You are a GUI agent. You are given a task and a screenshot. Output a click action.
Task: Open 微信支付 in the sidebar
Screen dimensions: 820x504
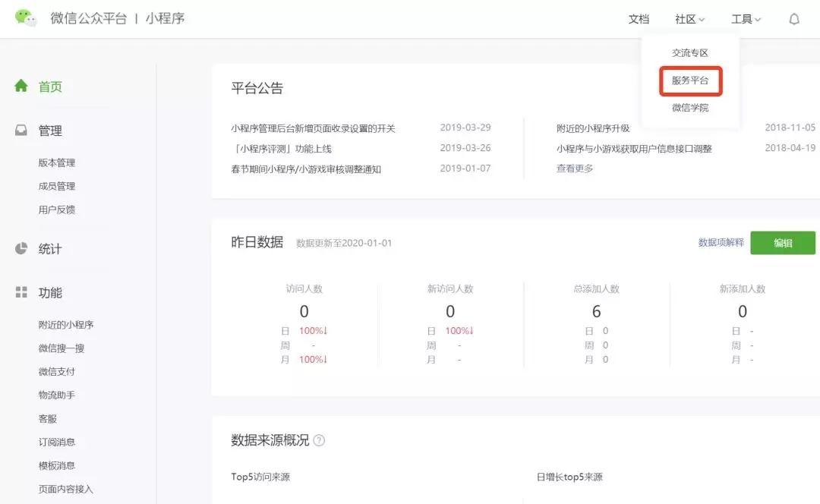coord(57,372)
